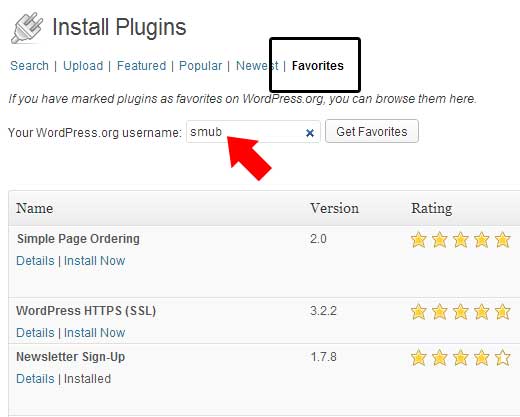
Task: Open Details for WordPress HTTPS (SSL)
Action: 35,333
